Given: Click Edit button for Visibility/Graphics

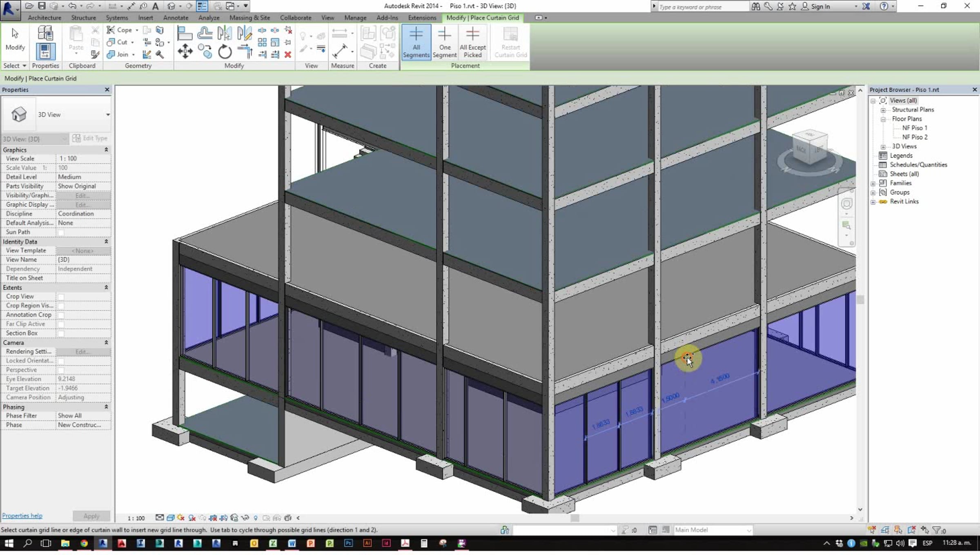Looking at the screenshot, I should tap(83, 195).
